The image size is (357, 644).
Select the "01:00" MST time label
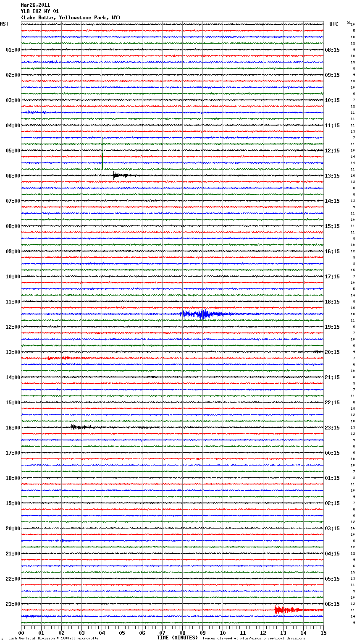(13, 50)
